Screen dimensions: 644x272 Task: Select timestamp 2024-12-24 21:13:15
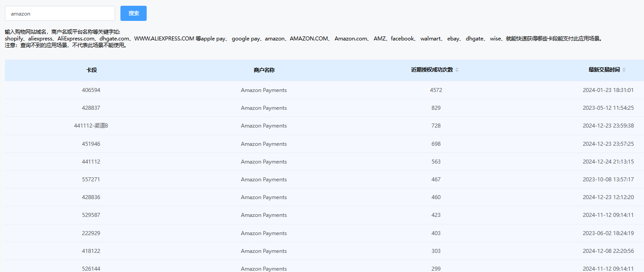tap(608, 162)
